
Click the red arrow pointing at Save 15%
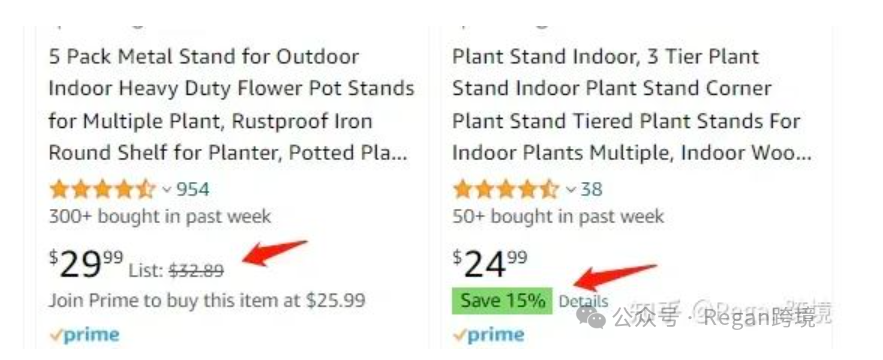616,277
